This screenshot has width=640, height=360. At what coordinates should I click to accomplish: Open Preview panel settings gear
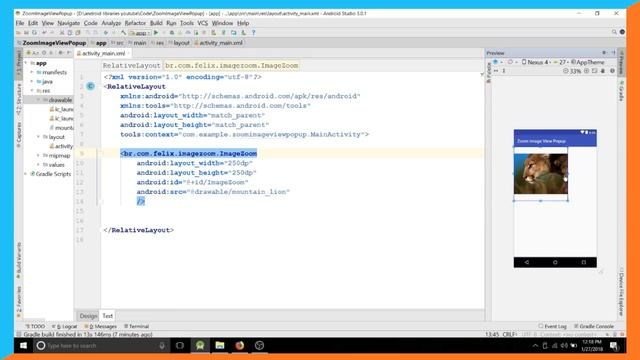pyautogui.click(x=604, y=53)
